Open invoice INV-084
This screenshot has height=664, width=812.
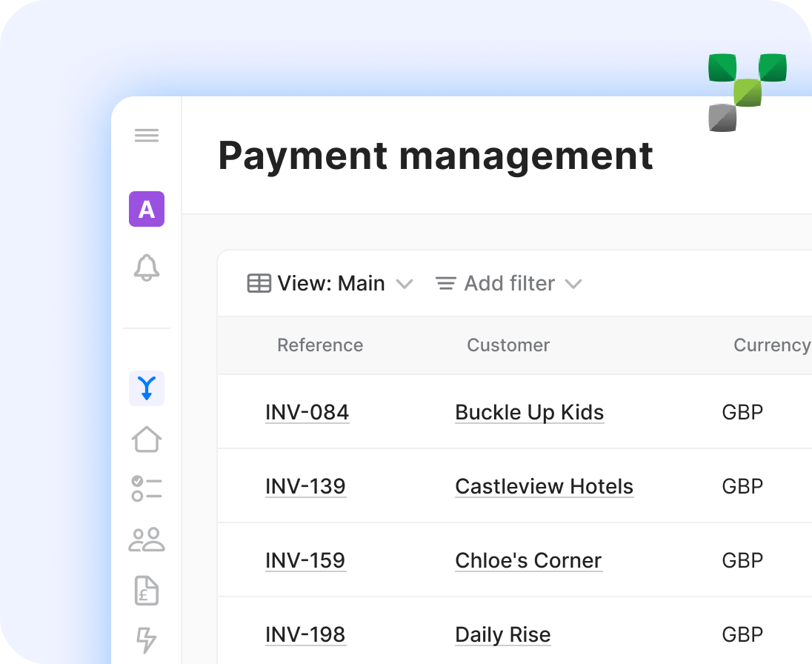coord(307,412)
